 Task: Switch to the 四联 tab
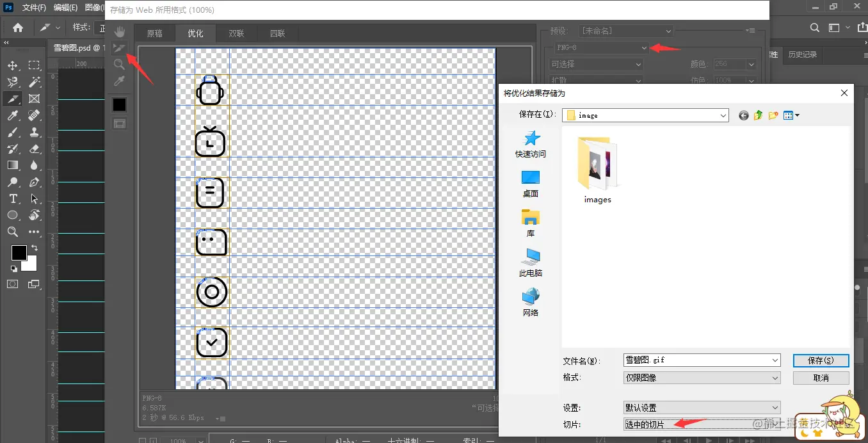(277, 33)
